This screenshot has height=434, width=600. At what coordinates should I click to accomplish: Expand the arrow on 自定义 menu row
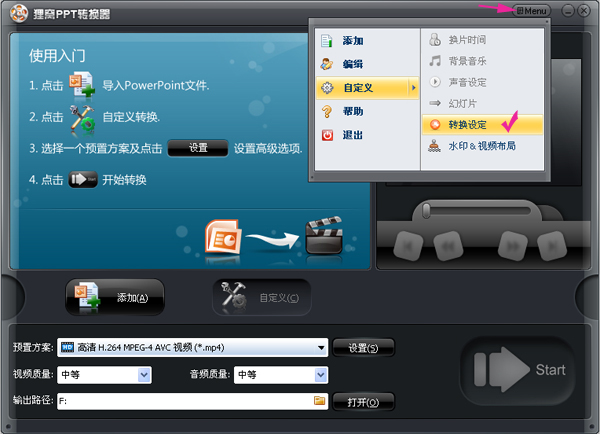click(414, 88)
